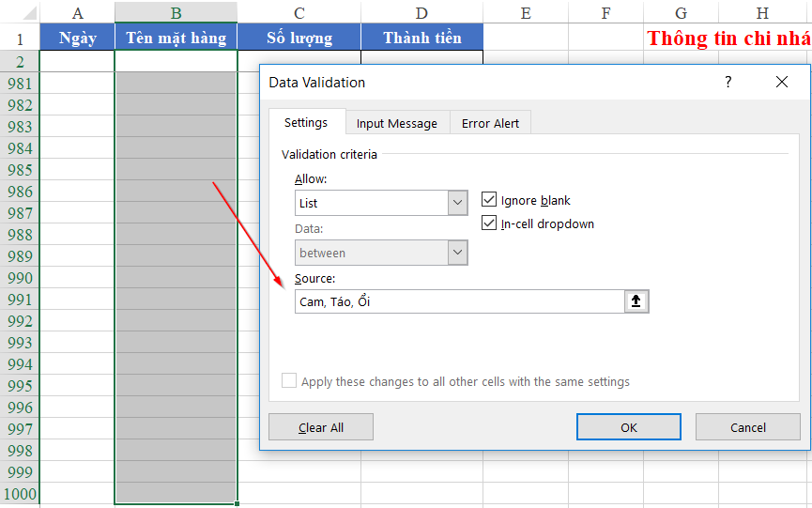Open Data Validation help question mark

pyautogui.click(x=728, y=82)
